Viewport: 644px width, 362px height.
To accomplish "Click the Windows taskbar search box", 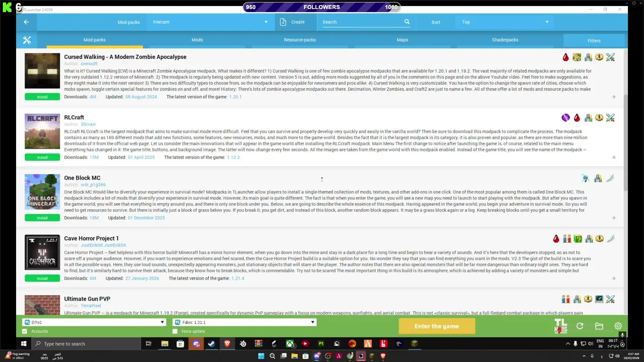I will coord(86,344).
